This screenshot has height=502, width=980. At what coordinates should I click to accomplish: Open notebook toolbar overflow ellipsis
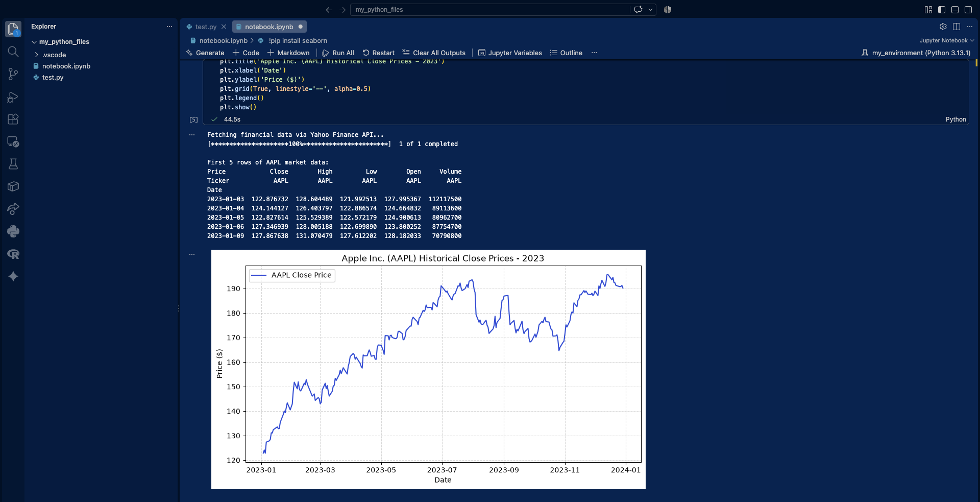594,53
